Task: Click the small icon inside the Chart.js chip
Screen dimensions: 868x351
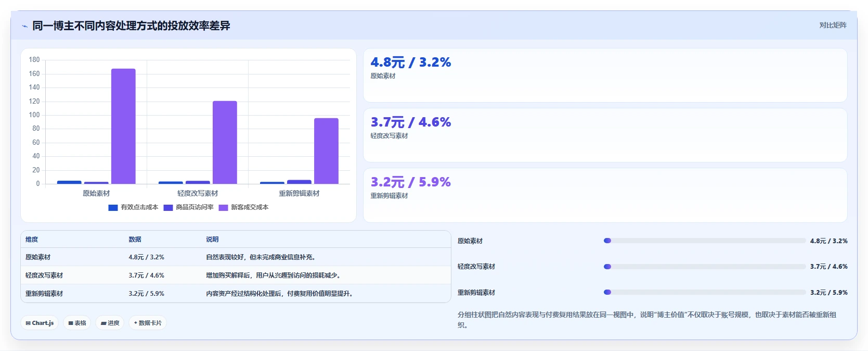Action: (28, 323)
